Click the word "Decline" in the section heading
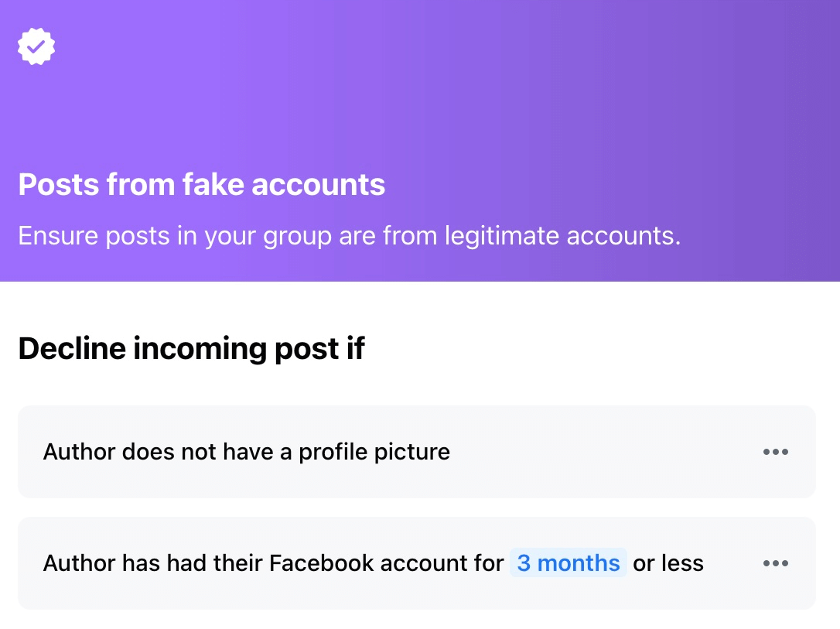 (72, 348)
